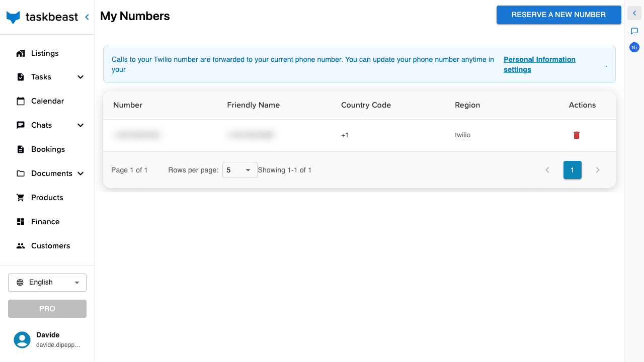Click the Friendly Name column header
Screen dimensions: 644x362
pos(254,105)
